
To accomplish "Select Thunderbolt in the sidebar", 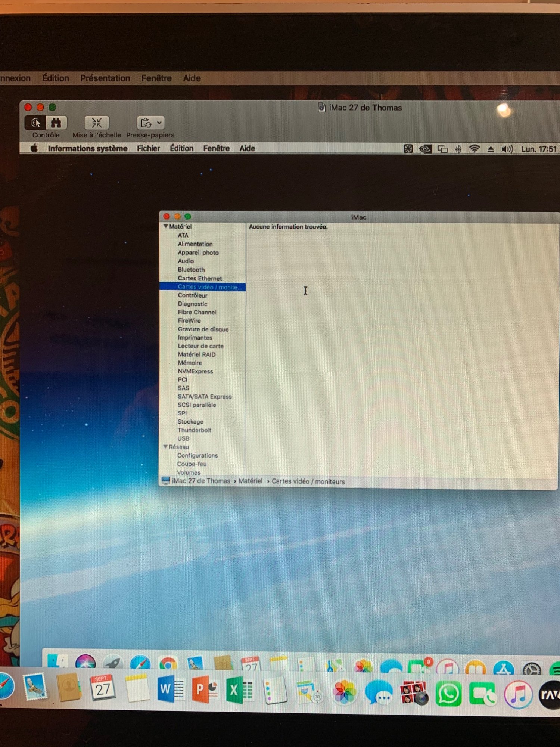I will pos(195,430).
